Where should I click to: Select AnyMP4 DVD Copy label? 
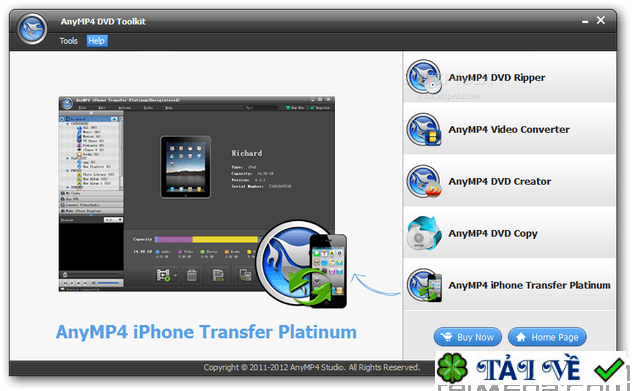[x=493, y=233]
